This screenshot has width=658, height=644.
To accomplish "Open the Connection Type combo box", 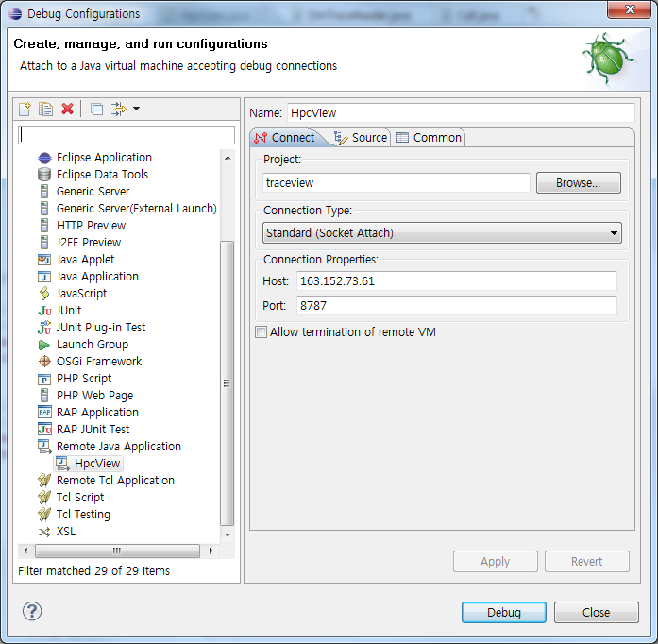I will point(442,233).
